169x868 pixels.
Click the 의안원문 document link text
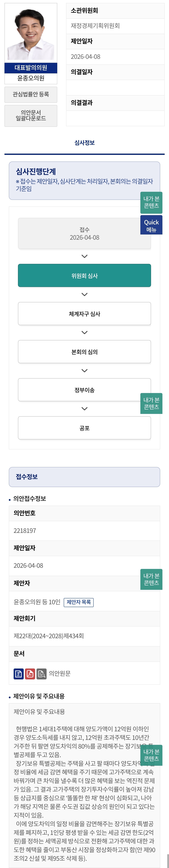tap(60, 673)
